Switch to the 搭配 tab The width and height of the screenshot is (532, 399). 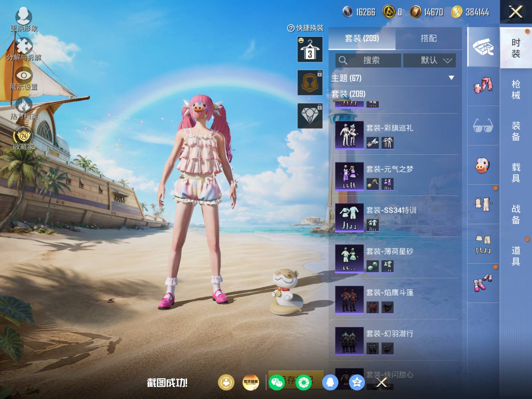point(428,38)
